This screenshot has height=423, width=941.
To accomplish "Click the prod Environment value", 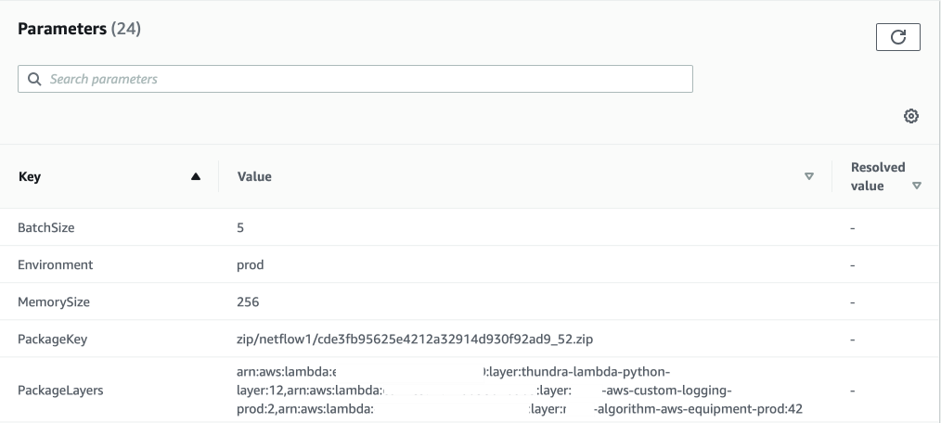I will (250, 265).
